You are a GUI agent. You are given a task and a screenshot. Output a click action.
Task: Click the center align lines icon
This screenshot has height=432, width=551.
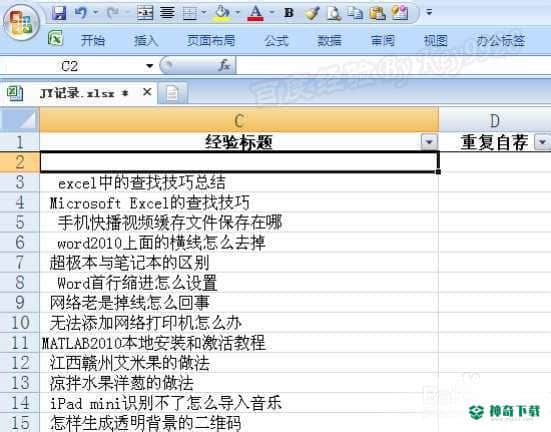coord(167,13)
